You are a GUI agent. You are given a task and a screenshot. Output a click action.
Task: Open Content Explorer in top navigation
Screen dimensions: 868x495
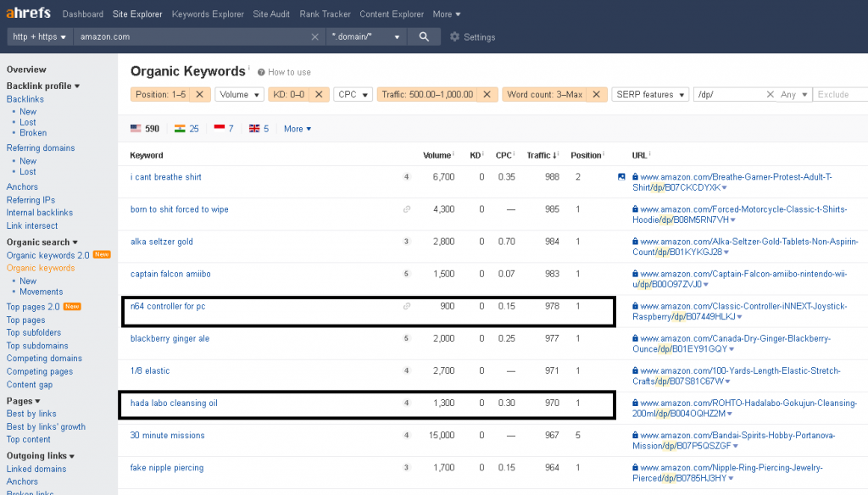click(x=392, y=14)
